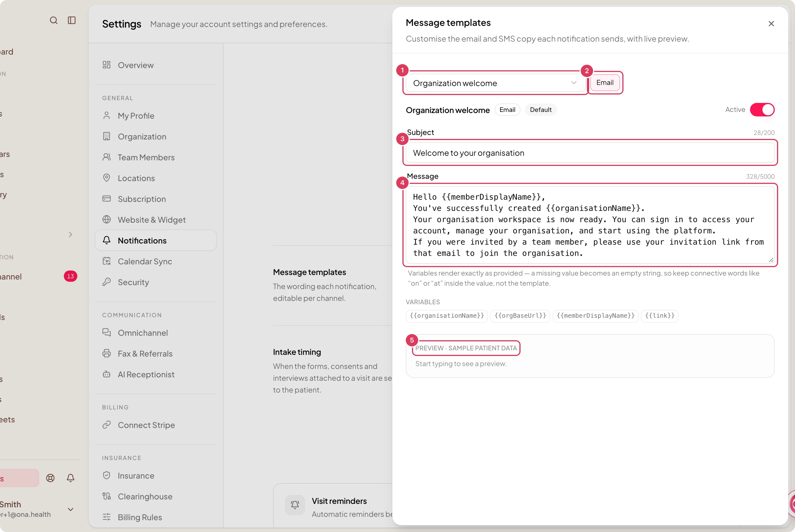Click the Subscription card icon
The width and height of the screenshot is (795, 532).
tap(107, 199)
